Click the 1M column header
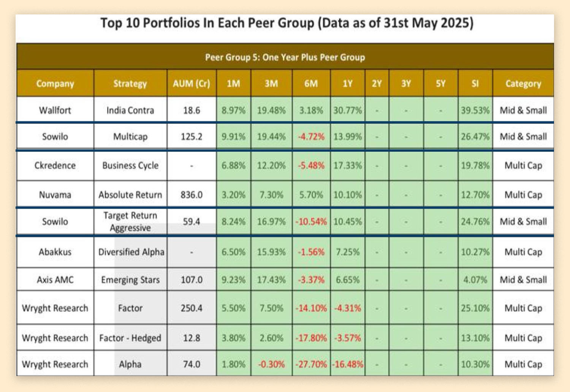Image resolution: width=570 pixels, height=392 pixels. tap(233, 84)
